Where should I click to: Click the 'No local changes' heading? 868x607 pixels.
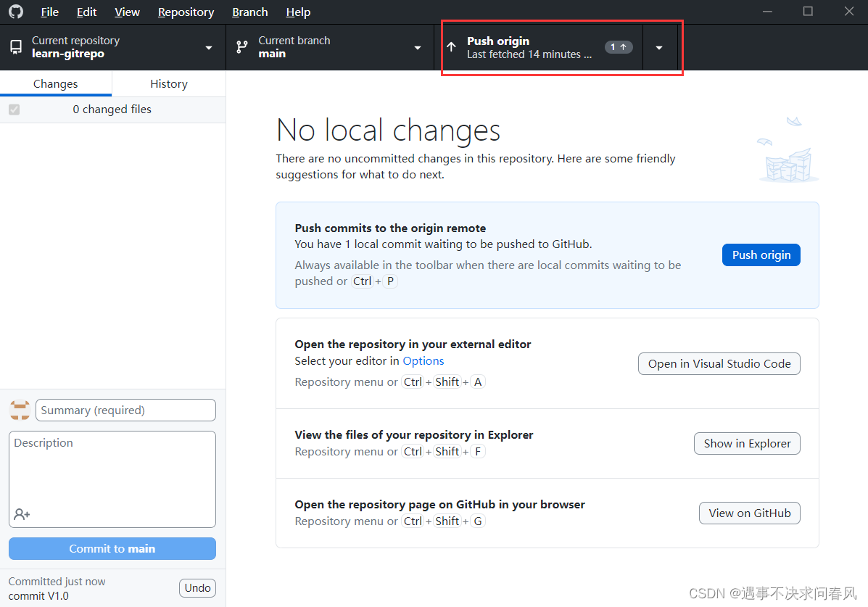(x=388, y=131)
